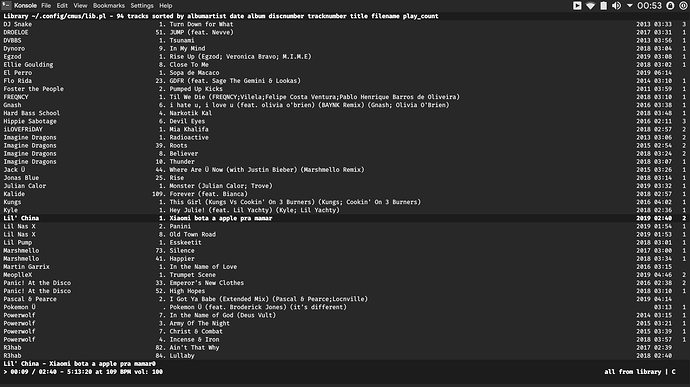Open the volume speaker tray icon
This screenshot has width=690, height=387.
point(617,5)
